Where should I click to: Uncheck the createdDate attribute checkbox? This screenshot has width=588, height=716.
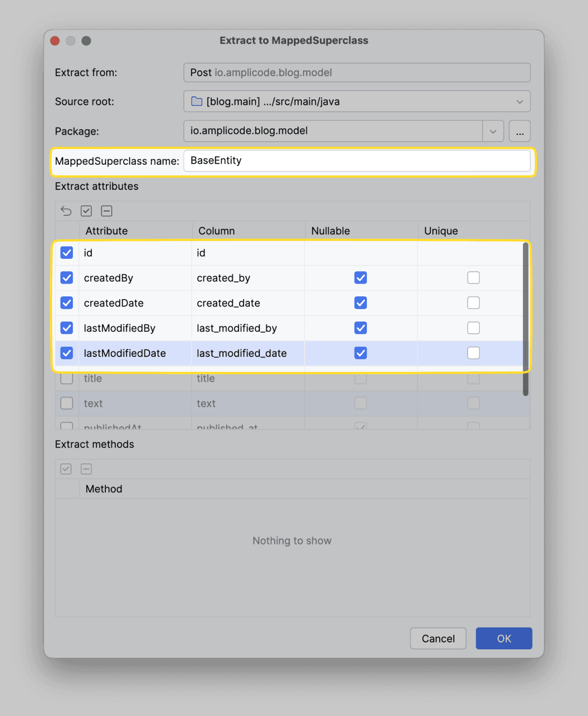click(67, 303)
